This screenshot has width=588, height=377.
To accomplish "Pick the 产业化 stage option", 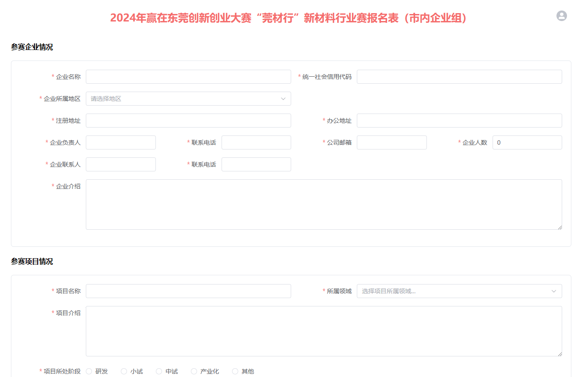I will coord(194,371).
